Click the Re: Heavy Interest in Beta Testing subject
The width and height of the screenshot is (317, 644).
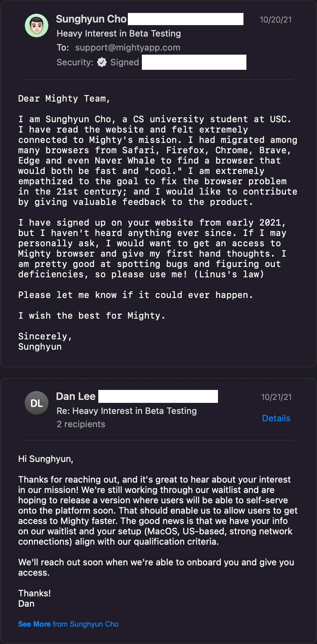pos(126,411)
